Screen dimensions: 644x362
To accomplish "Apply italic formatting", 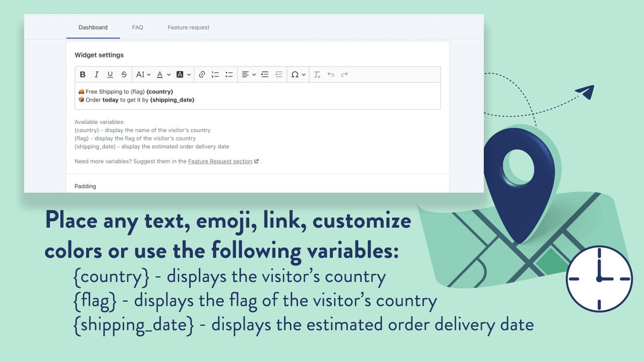I will (97, 74).
